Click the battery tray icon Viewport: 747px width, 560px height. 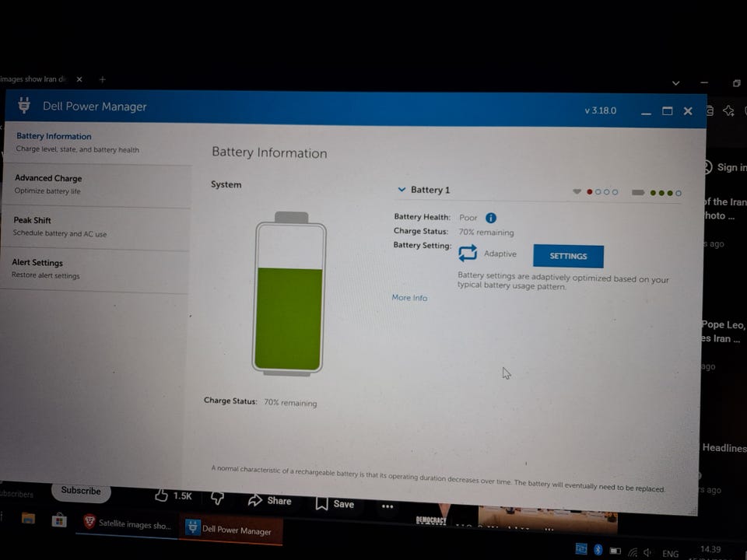pos(615,551)
